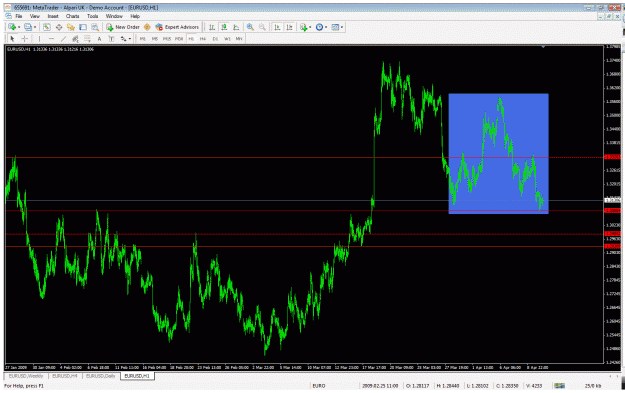The image size is (625, 393).
Task: Click the EURO profile in status bar
Action: click(319, 386)
